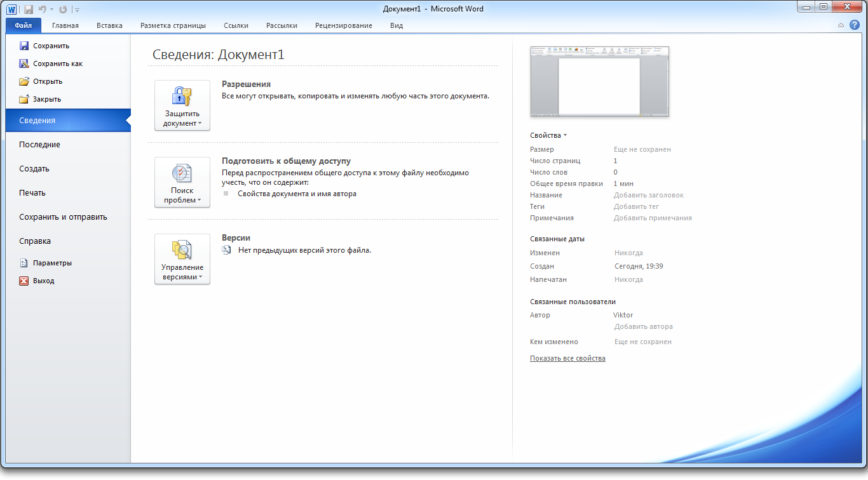Image resolution: width=868 pixels, height=480 pixels.
Task: Open the Показать все свойства link
Action: [567, 357]
